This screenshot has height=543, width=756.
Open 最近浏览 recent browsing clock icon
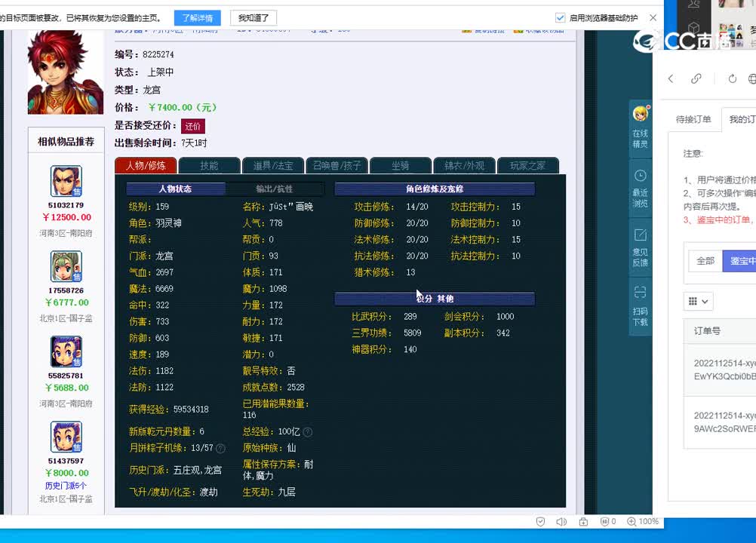[641, 176]
